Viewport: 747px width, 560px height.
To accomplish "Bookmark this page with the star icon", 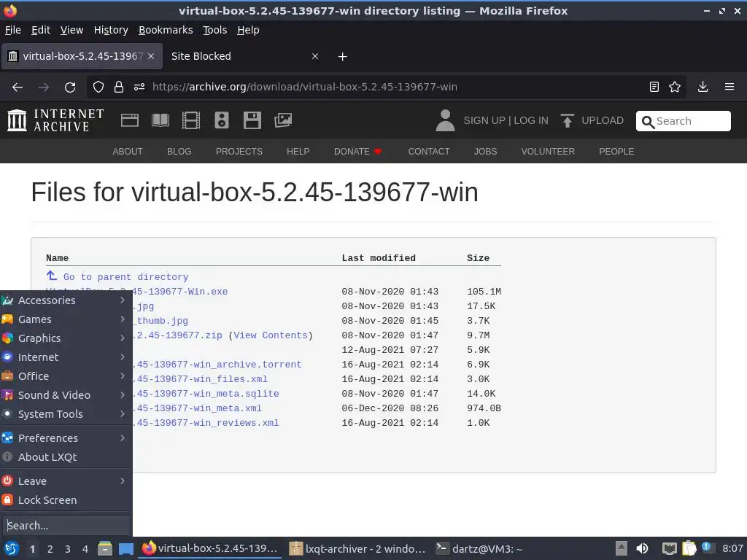I will [x=675, y=87].
